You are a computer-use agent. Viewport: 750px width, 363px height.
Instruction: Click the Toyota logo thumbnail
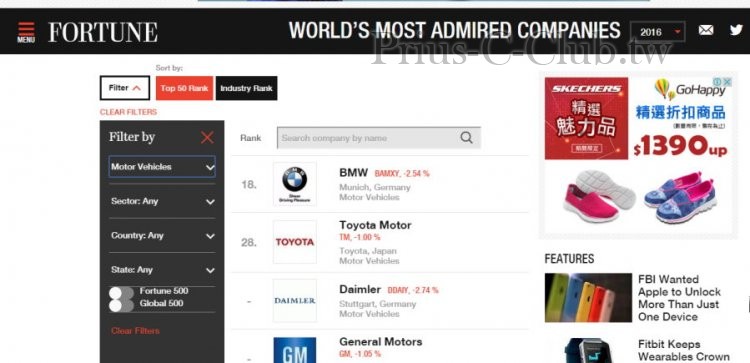tap(295, 242)
